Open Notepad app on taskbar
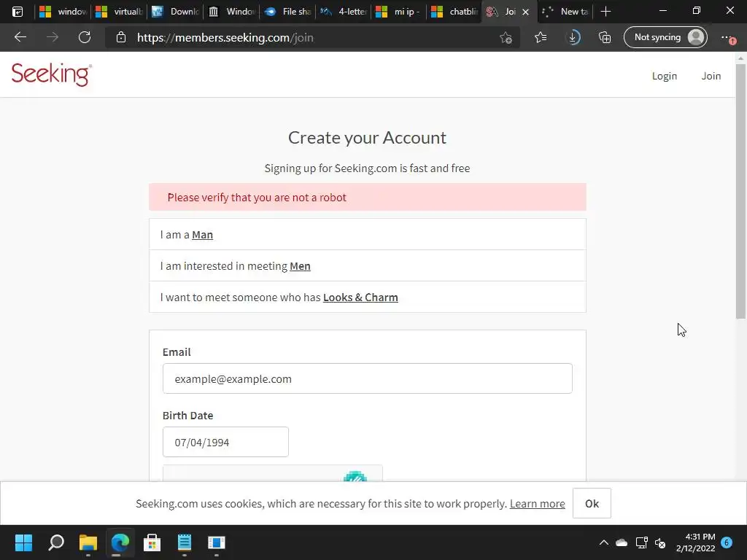The image size is (747, 560). click(x=185, y=542)
